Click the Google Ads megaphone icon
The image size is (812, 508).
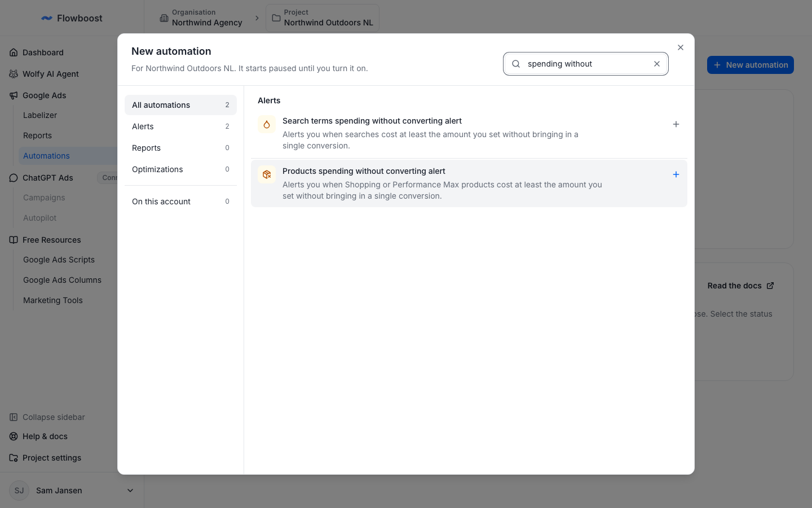point(14,95)
